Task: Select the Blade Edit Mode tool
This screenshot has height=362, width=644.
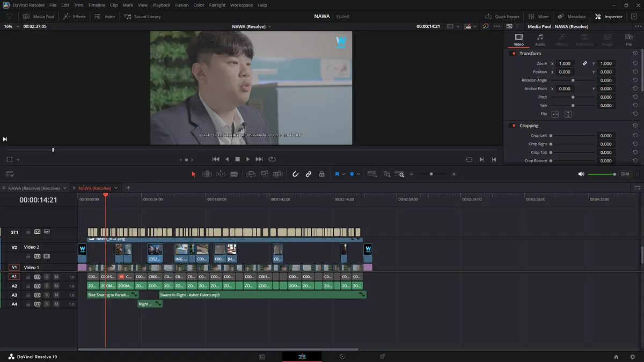Action: coord(234,174)
